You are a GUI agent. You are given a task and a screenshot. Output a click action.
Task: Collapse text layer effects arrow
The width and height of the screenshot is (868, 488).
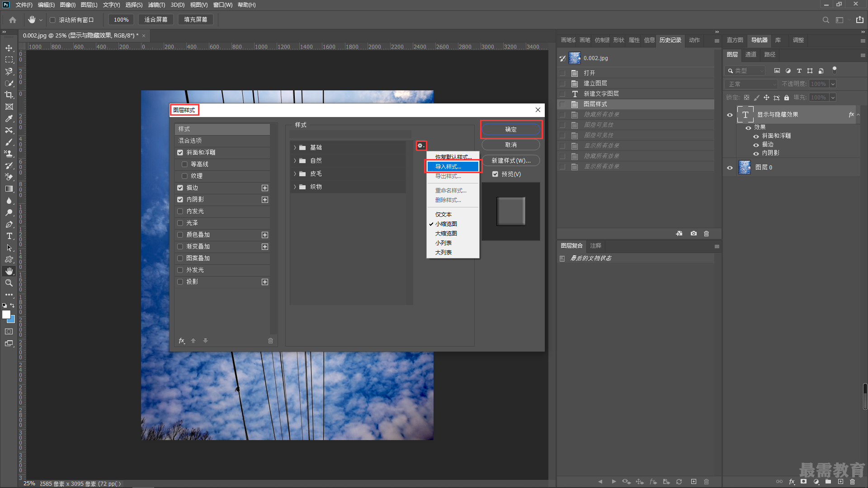858,115
